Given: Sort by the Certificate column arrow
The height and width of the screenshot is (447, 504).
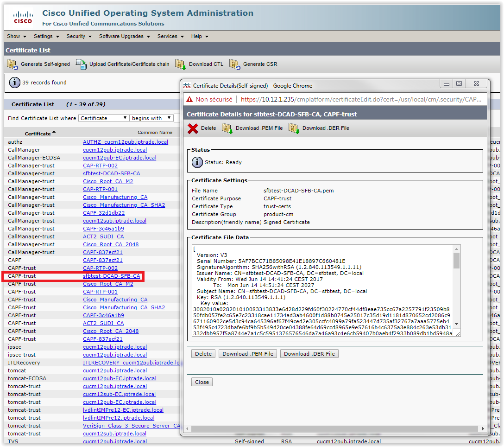Looking at the screenshot, I should click(54, 132).
